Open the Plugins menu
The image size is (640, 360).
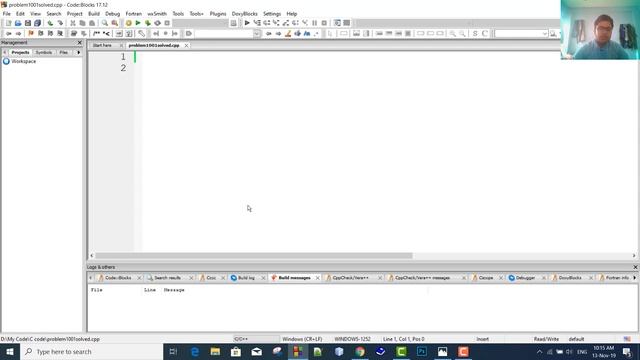tap(218, 14)
